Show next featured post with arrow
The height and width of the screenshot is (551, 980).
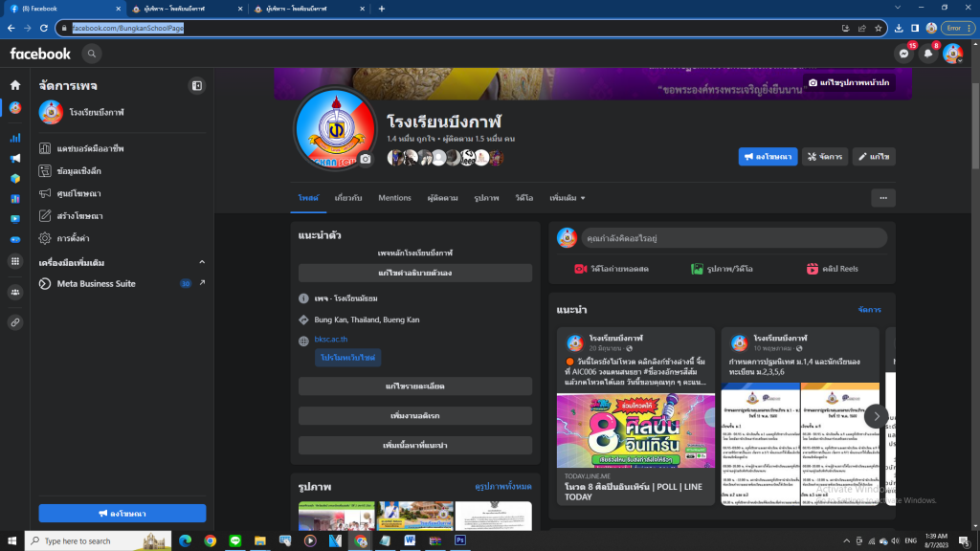click(876, 416)
